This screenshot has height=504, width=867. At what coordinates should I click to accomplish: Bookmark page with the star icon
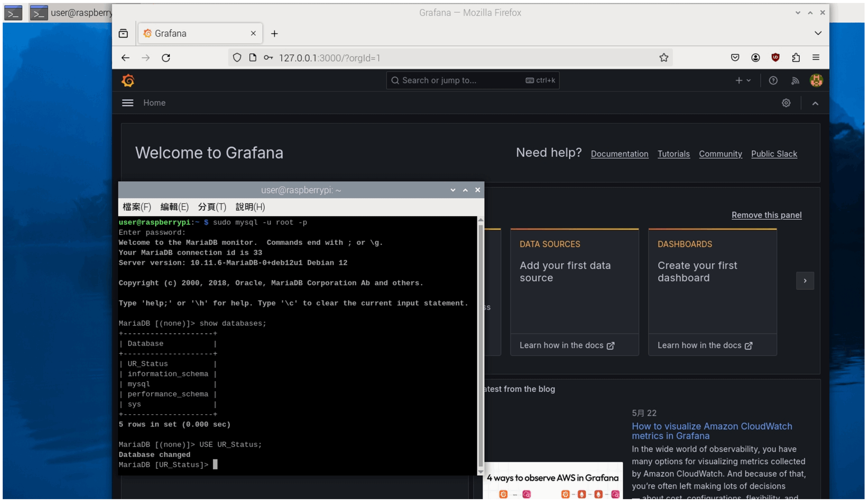664,58
